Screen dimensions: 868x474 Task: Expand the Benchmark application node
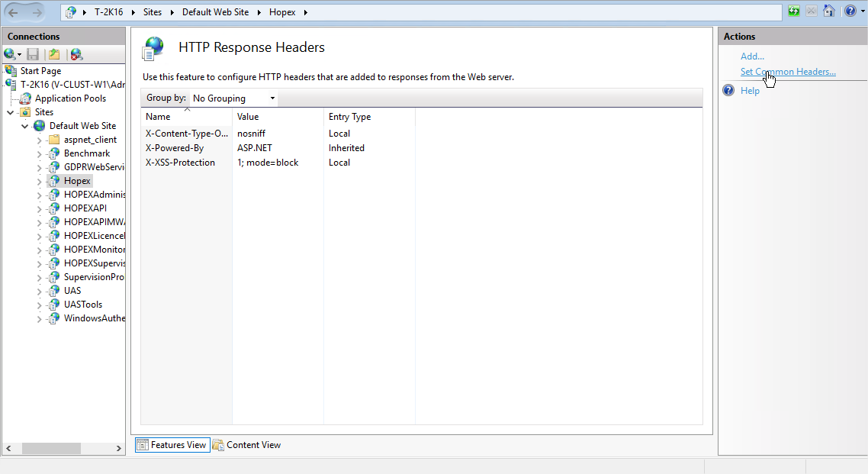click(x=40, y=153)
